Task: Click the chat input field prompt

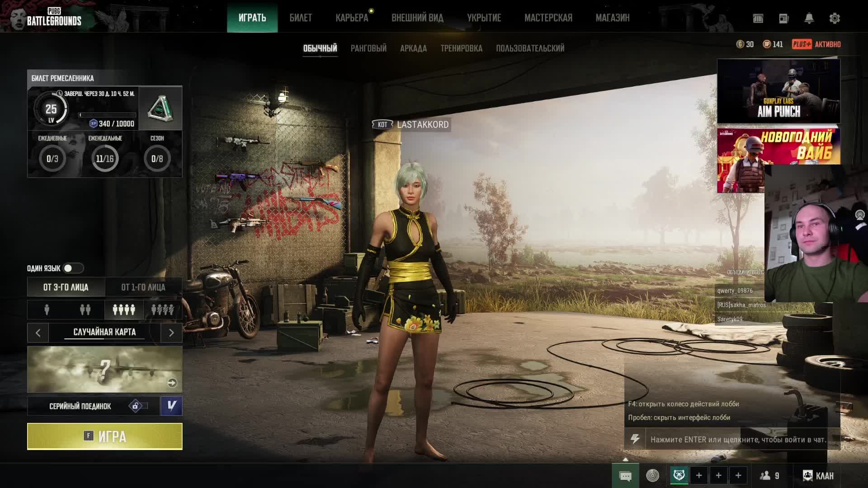Action: tap(738, 440)
